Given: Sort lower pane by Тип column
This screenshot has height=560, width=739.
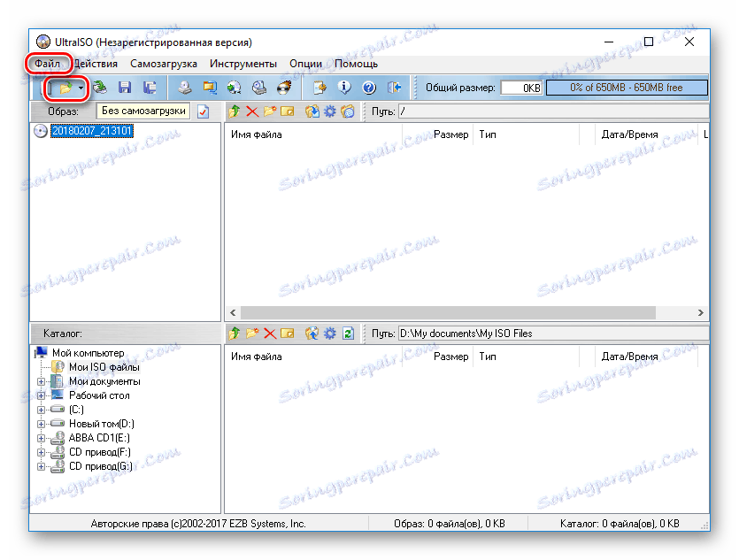Looking at the screenshot, I should [x=526, y=357].
